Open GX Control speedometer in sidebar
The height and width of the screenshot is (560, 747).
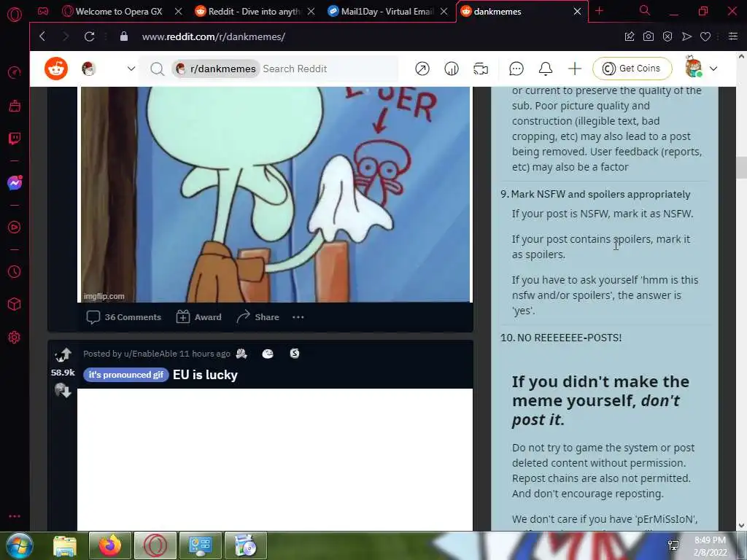click(15, 72)
